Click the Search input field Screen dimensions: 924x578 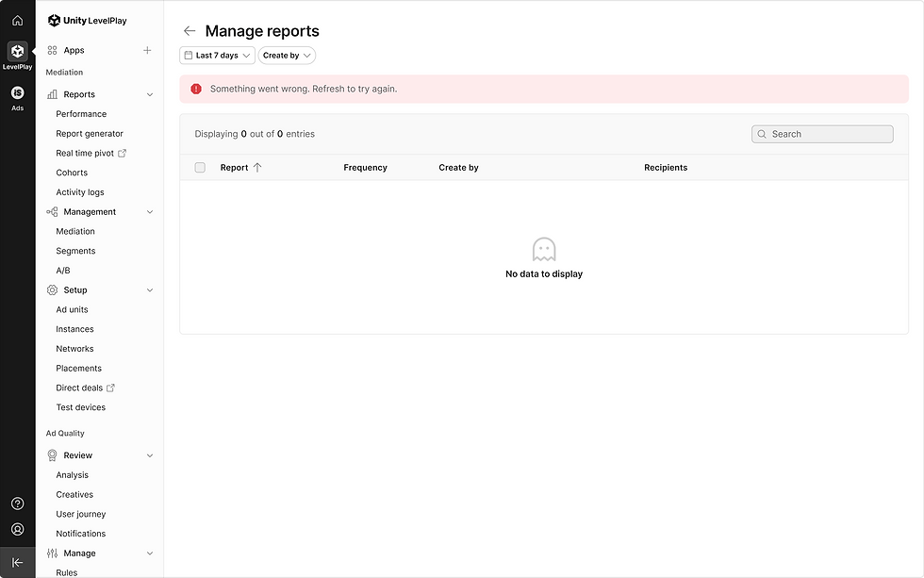(x=822, y=134)
